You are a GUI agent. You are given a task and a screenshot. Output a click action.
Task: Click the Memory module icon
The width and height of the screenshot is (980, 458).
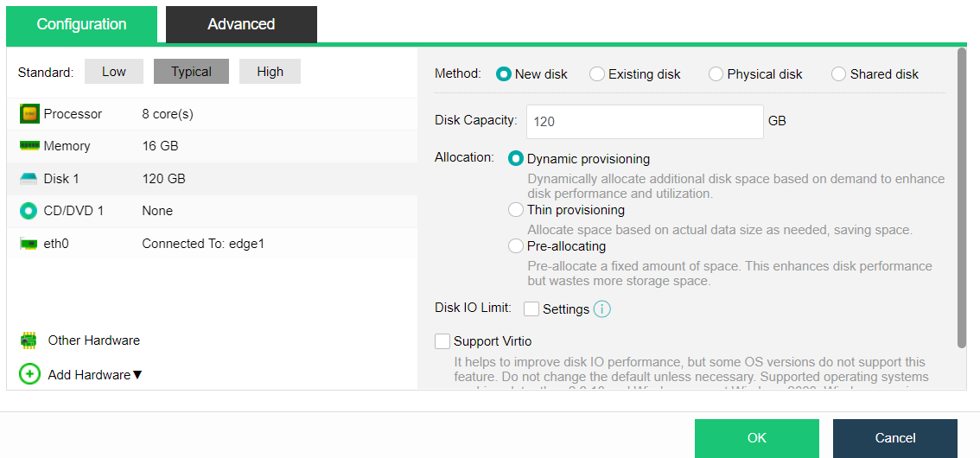pyautogui.click(x=29, y=146)
